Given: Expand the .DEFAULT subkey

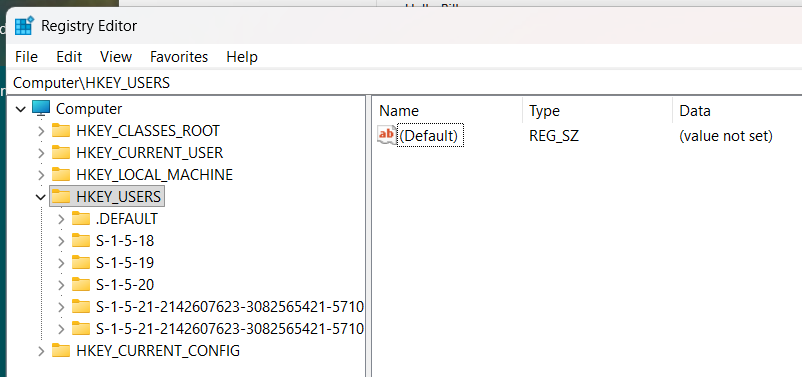Looking at the screenshot, I should 61,219.
